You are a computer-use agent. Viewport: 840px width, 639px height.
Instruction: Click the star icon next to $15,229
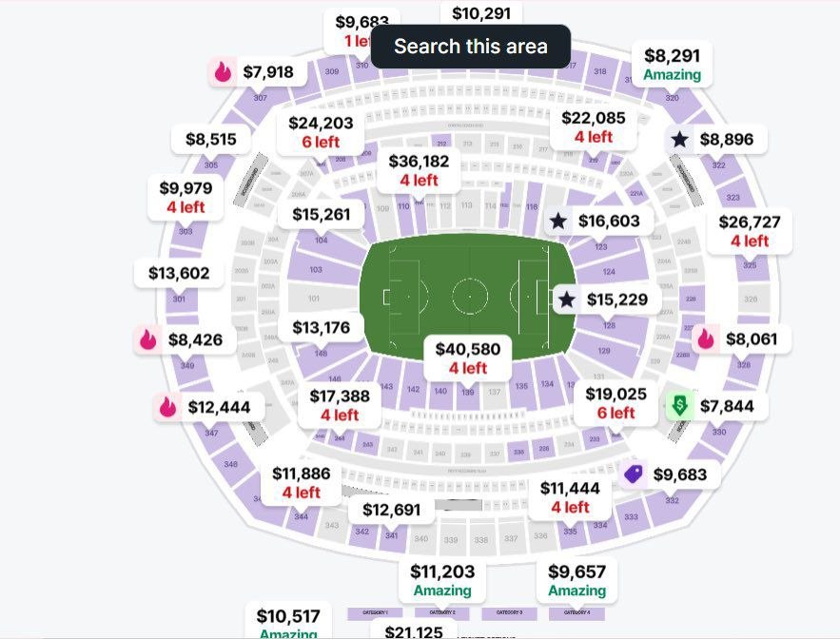566,300
